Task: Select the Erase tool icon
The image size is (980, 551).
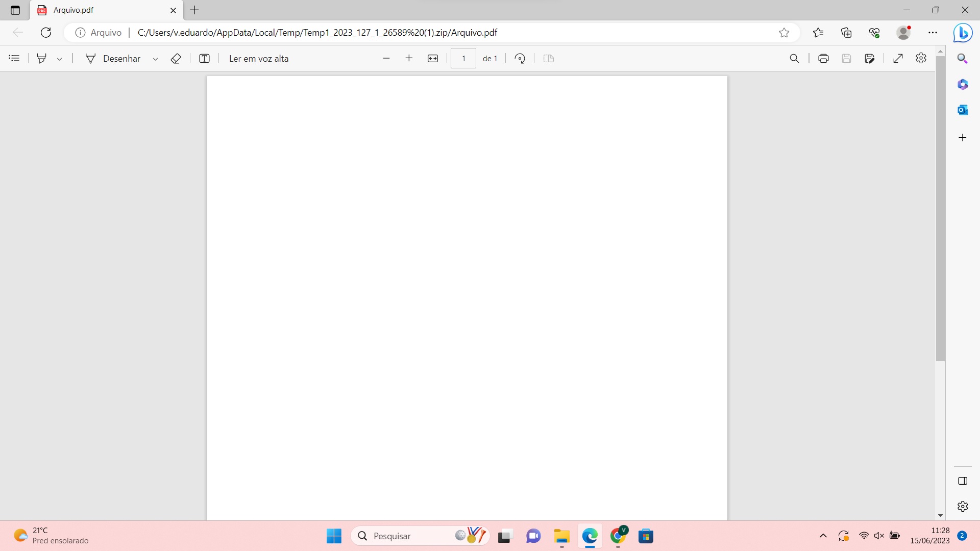Action: [176, 58]
